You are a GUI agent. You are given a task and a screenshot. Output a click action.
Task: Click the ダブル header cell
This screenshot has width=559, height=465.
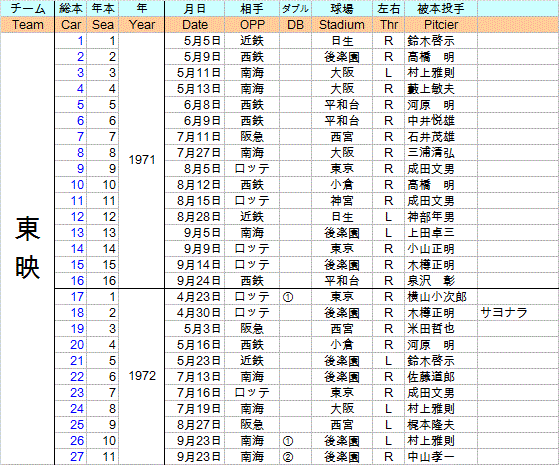[x=295, y=9]
